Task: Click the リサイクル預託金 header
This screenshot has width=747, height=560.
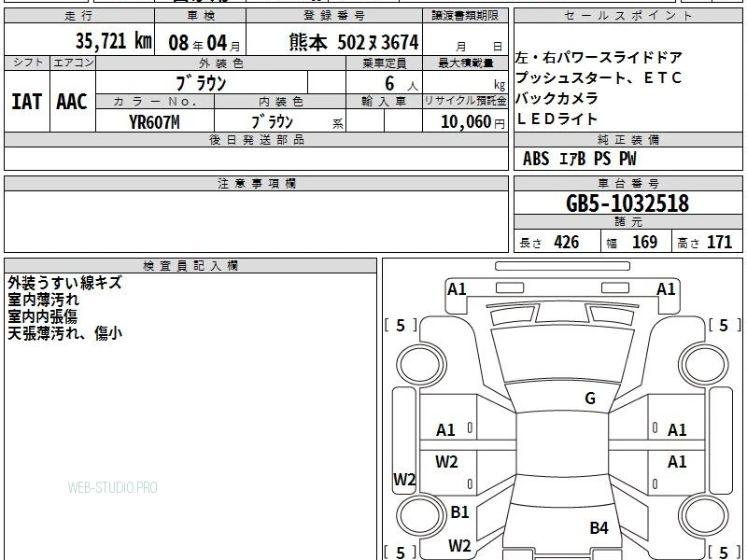Action: pos(465,102)
